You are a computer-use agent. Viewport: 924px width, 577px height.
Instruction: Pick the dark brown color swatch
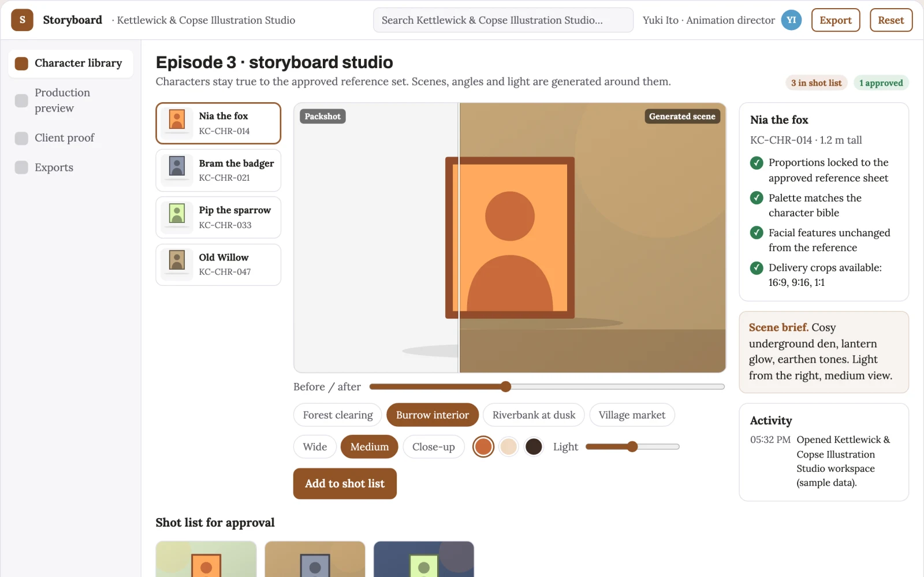click(x=534, y=446)
